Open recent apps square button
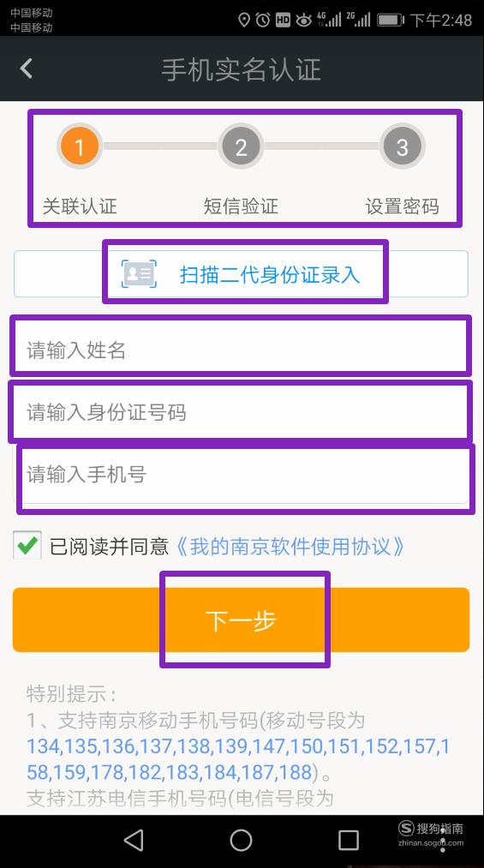The width and height of the screenshot is (484, 868). [349, 841]
